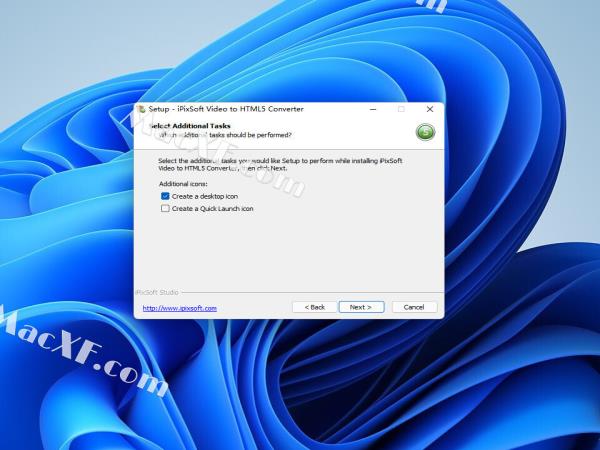Minimize the Setup window
Image resolution: width=600 pixels, height=450 pixels.
[373, 109]
